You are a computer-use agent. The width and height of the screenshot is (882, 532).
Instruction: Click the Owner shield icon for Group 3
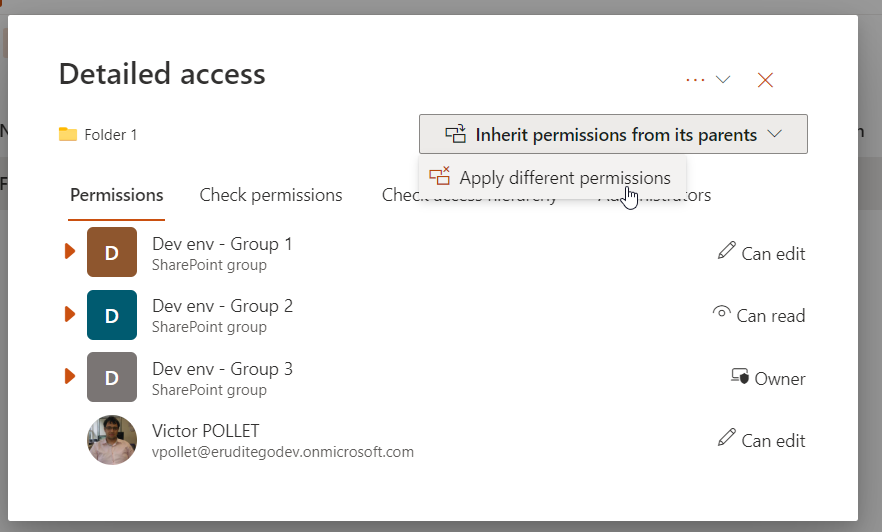pos(740,377)
